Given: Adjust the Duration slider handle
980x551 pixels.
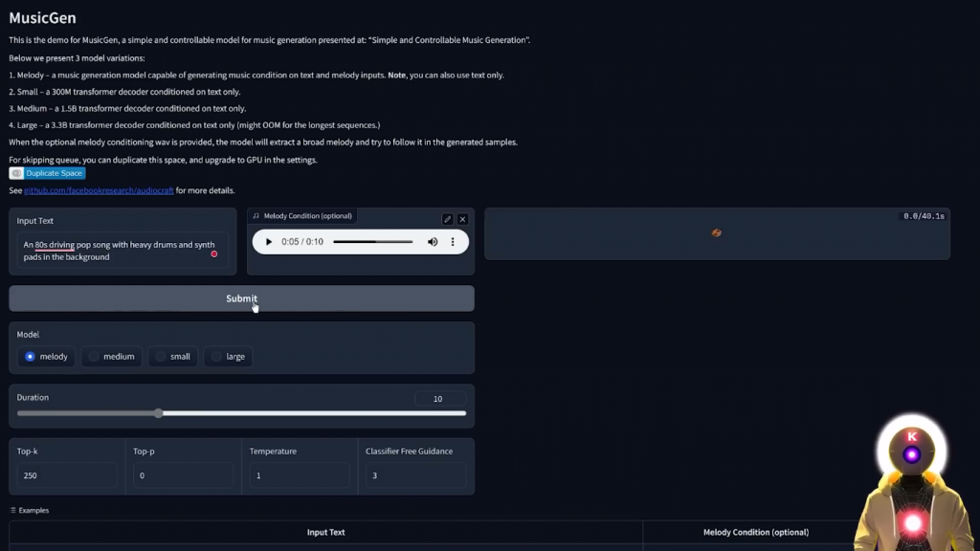Looking at the screenshot, I should click(x=159, y=413).
